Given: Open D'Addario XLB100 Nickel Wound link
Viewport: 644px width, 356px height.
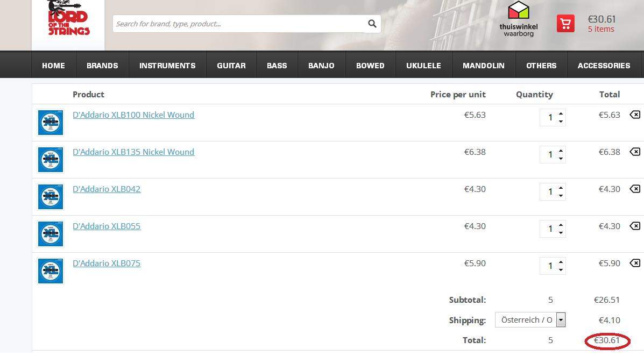Looking at the screenshot, I should (x=133, y=115).
